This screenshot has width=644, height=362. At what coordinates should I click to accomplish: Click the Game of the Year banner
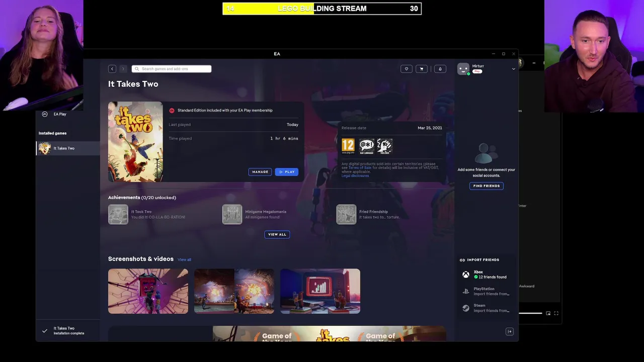(330, 334)
